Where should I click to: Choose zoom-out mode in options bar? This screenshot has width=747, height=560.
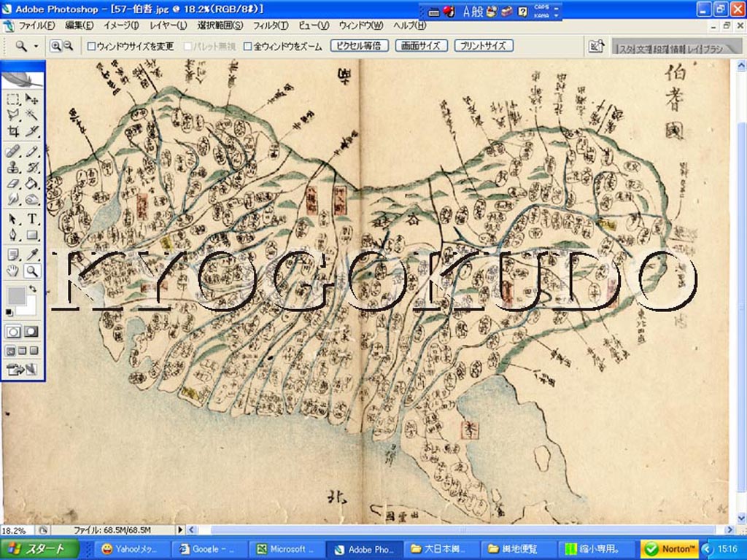[x=68, y=46]
